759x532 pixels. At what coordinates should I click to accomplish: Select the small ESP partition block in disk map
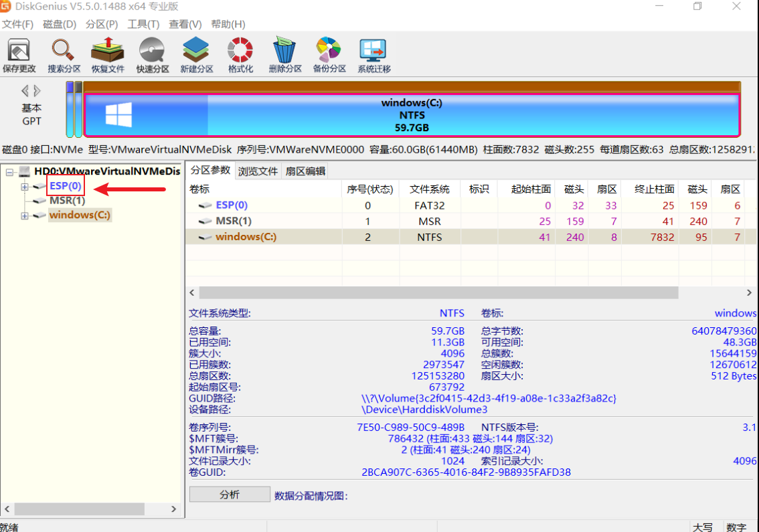pos(70,109)
